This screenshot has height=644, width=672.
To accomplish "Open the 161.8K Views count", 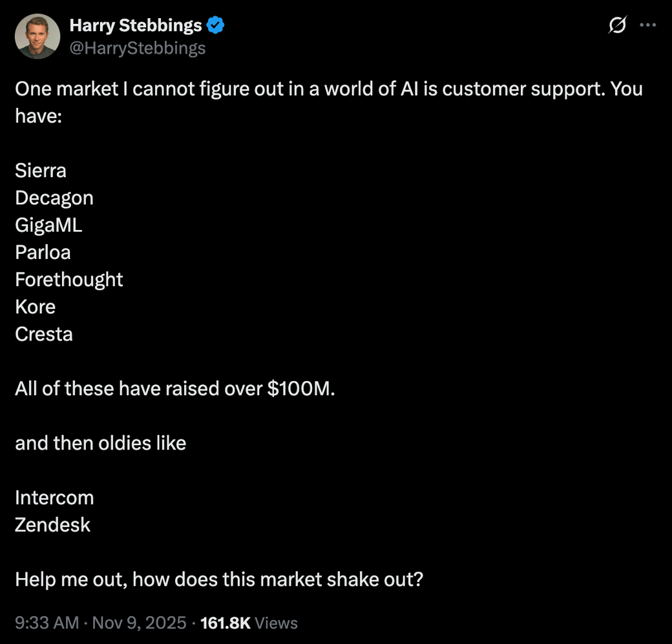I will [249, 623].
